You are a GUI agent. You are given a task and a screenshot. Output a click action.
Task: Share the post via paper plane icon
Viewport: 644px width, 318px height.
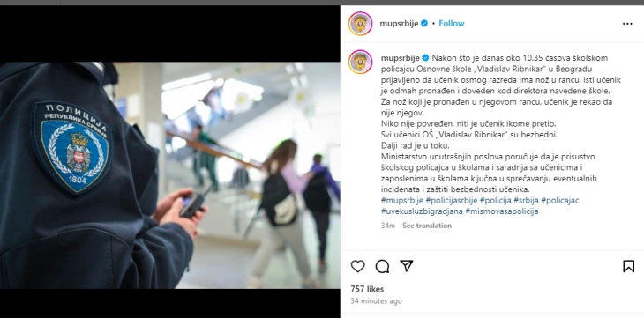tap(406, 266)
